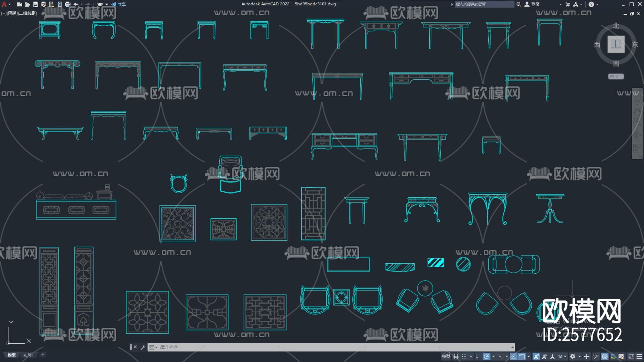Image resolution: width=644 pixels, height=362 pixels.
Task: Open recent commands dropdown in command line
Action: (x=153, y=347)
